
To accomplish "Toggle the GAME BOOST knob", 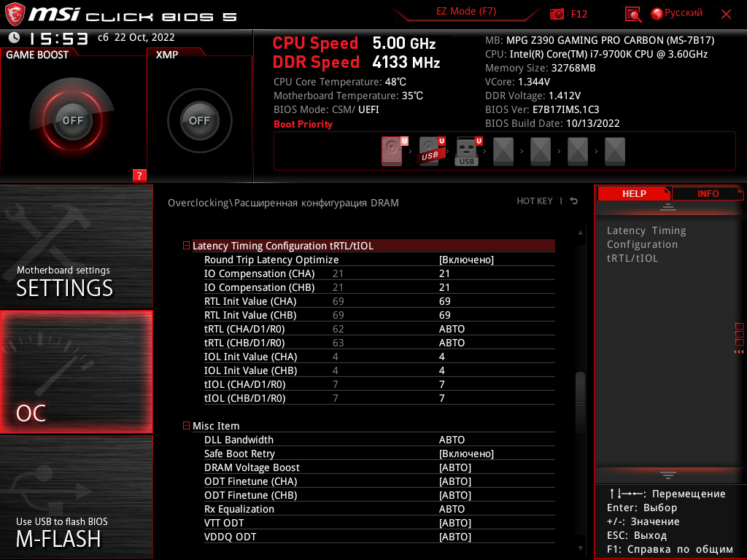I will 72,120.
